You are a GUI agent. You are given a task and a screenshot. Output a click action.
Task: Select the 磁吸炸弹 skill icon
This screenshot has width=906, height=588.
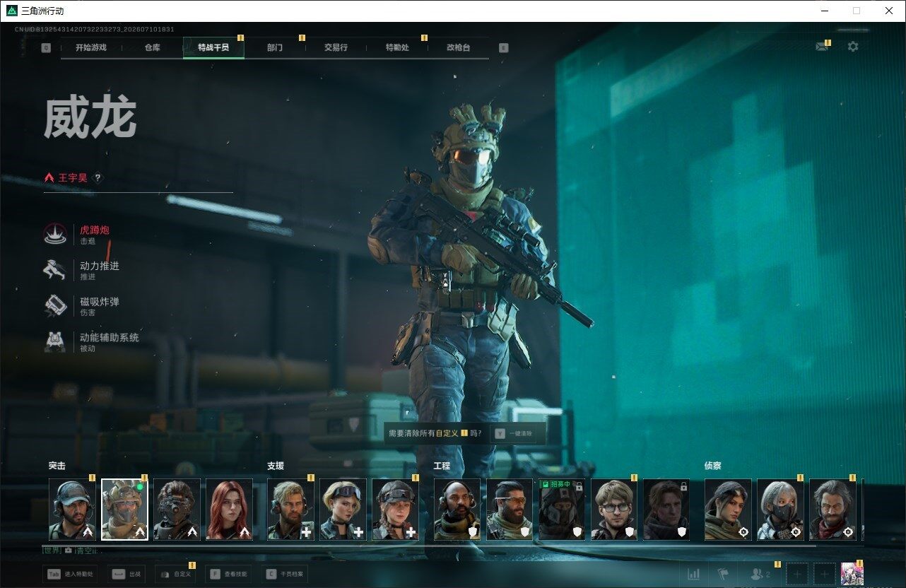(55, 305)
